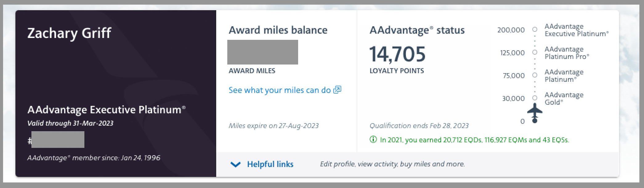Select the AAdvantage Gold tier label
Screen dimensions: 644x188
coord(564,98)
